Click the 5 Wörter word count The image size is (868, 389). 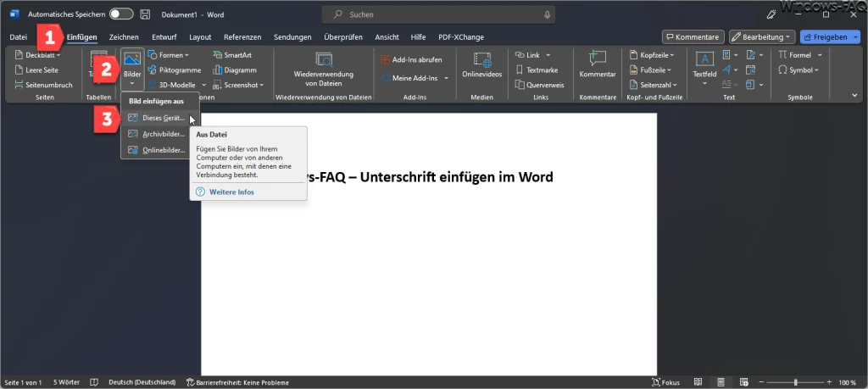click(x=66, y=382)
